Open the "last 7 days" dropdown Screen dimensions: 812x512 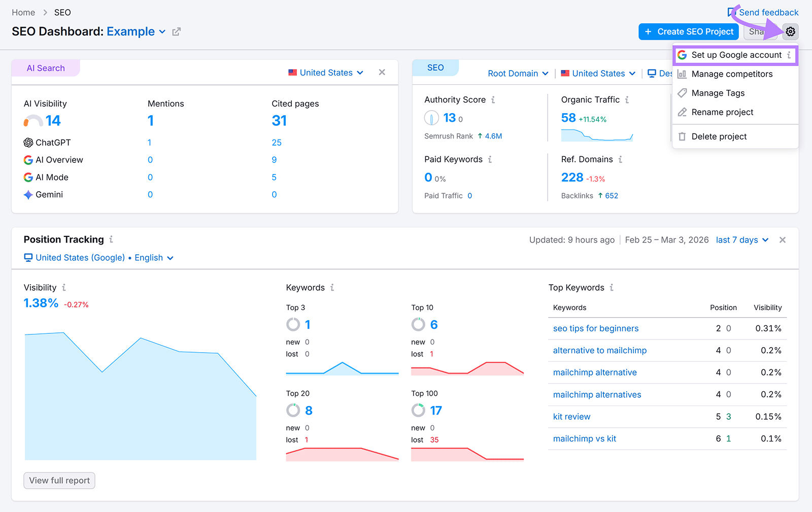[742, 240]
